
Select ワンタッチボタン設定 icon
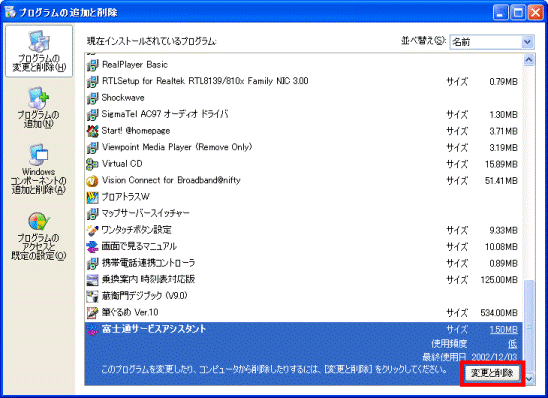click(93, 230)
